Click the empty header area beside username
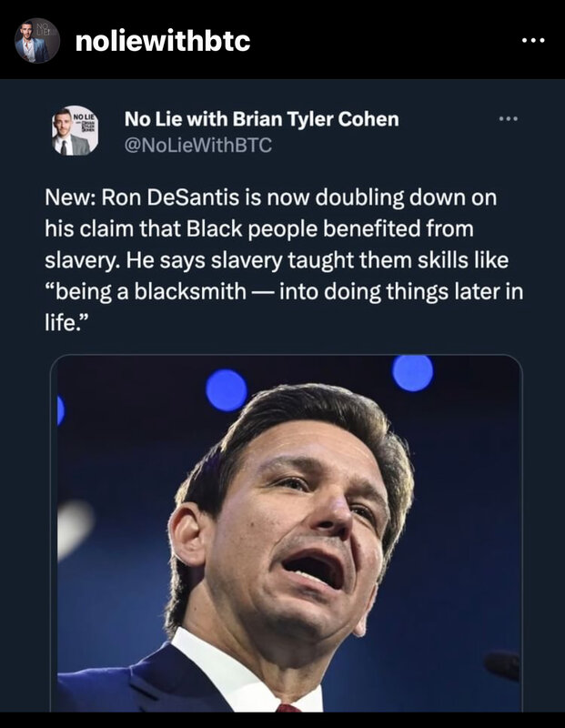The height and width of the screenshot is (728, 565). tap(382, 41)
